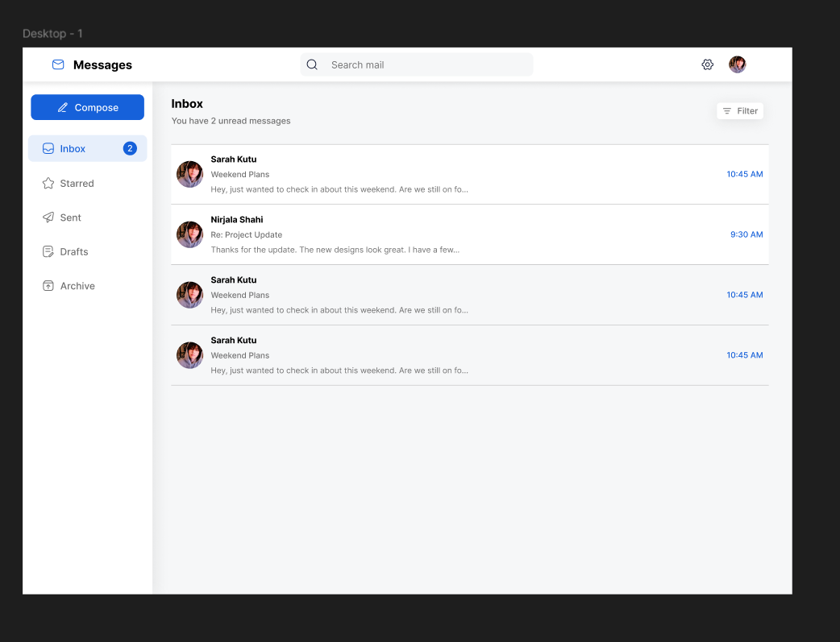The width and height of the screenshot is (840, 642).
Task: Click the box icon beside Archive
Action: [48, 286]
